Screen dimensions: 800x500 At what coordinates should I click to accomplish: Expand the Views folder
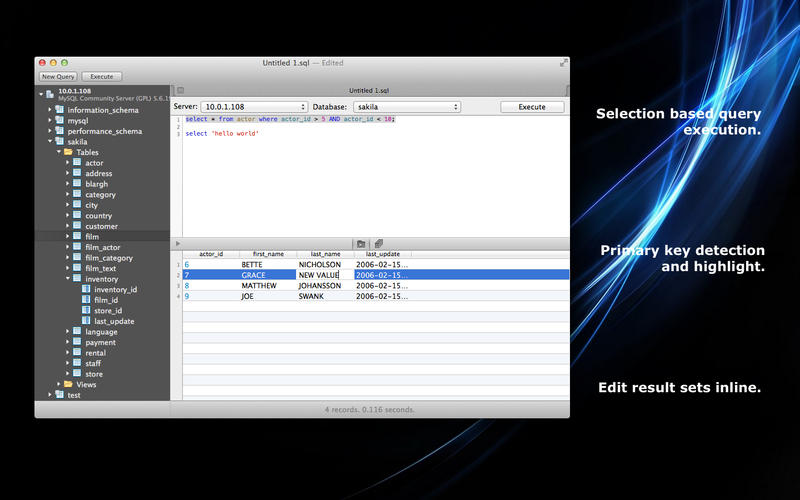pos(58,384)
